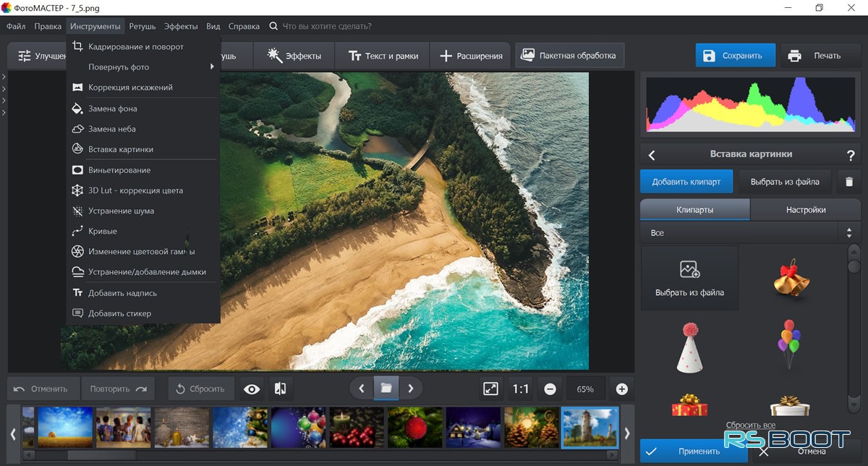Switch to the Настройки tab

coord(806,210)
